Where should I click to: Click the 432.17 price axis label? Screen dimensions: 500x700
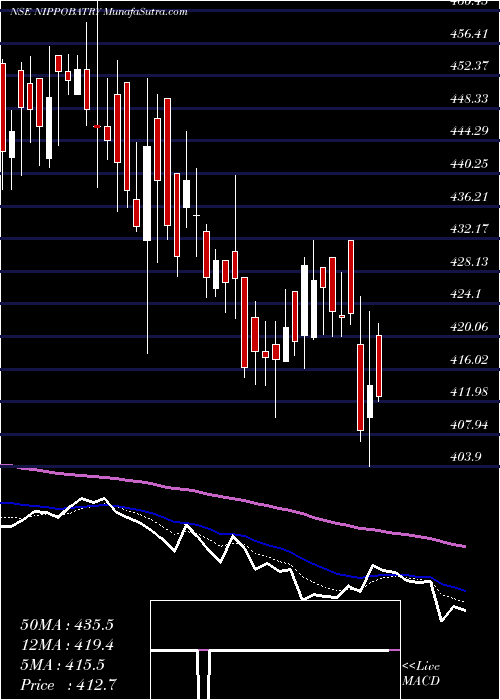click(x=469, y=229)
